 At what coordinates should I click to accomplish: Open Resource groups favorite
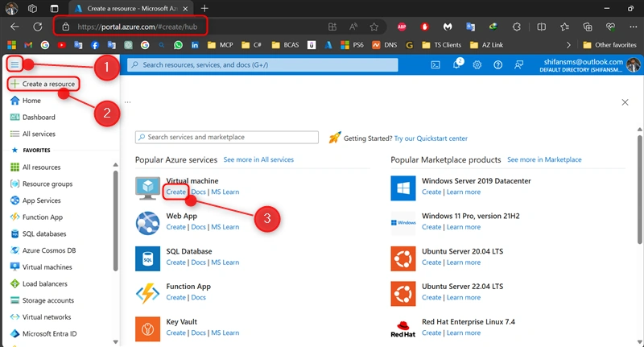[42, 184]
